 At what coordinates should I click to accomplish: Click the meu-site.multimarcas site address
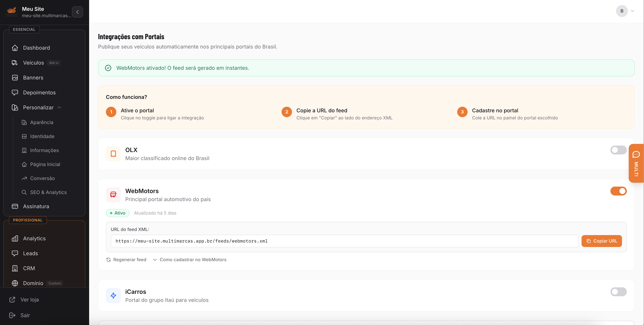coord(46,15)
